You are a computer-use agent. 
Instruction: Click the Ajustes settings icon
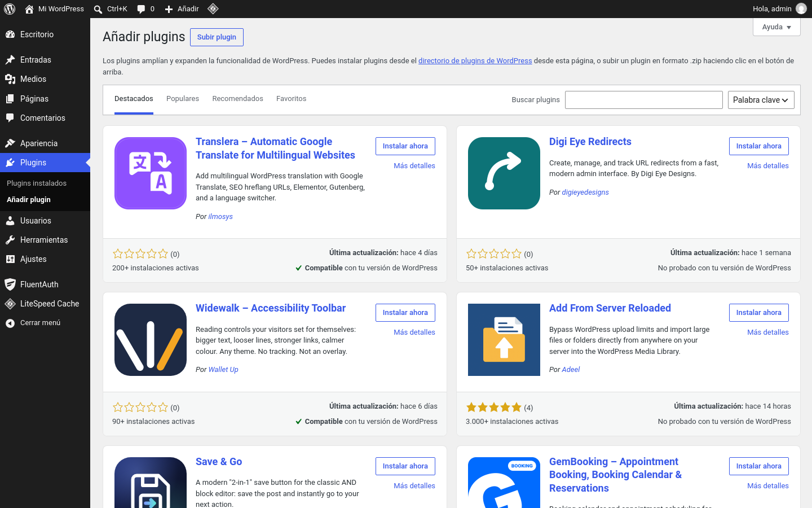click(x=10, y=259)
